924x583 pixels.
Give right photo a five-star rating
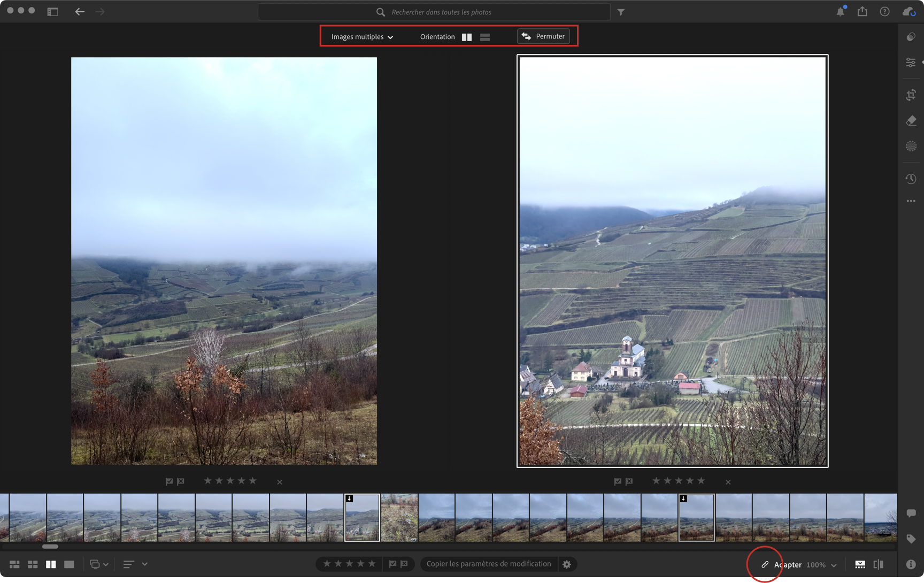tap(701, 481)
